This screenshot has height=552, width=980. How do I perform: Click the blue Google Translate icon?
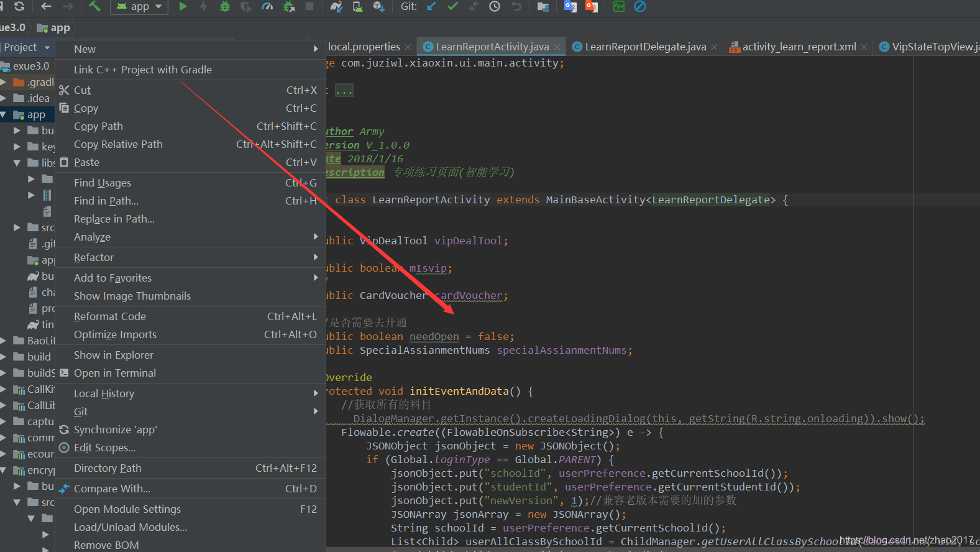click(570, 6)
